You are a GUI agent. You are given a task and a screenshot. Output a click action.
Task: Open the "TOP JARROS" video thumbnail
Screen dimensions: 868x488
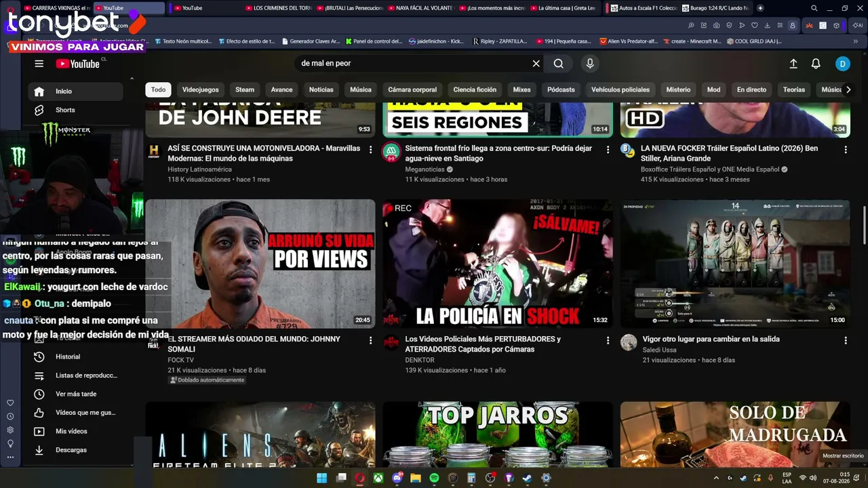(498, 434)
